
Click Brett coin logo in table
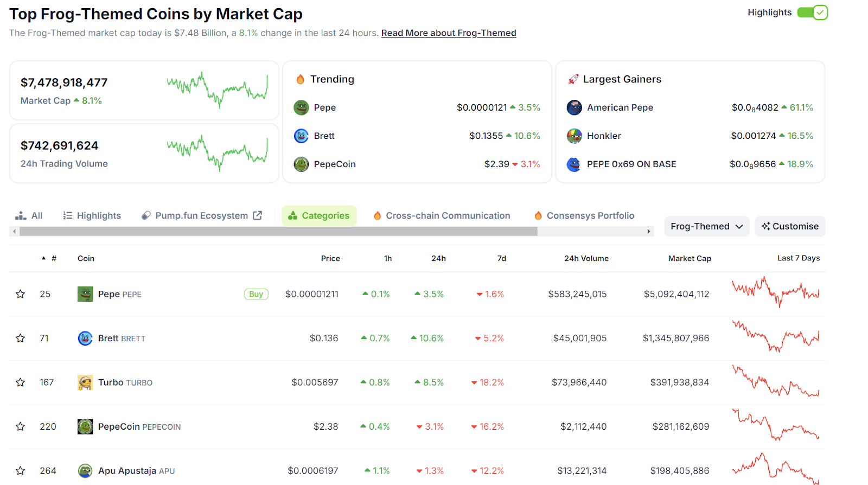tap(85, 338)
